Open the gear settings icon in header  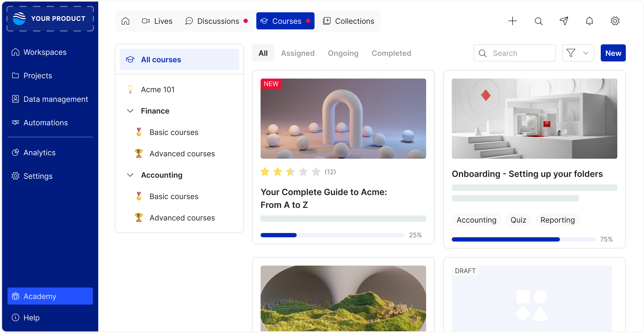click(615, 21)
